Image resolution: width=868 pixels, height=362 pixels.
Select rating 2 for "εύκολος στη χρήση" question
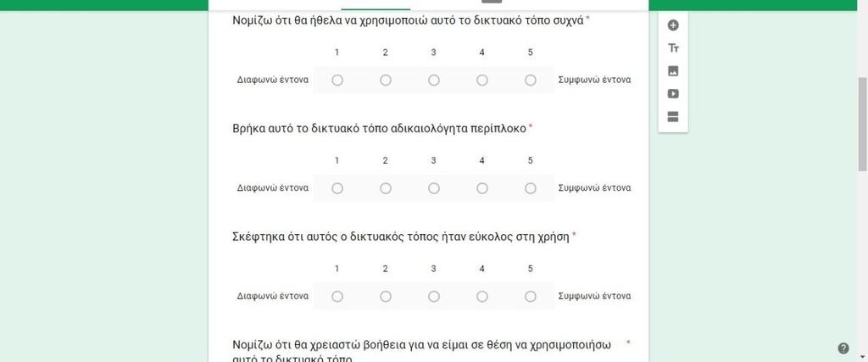pos(386,297)
